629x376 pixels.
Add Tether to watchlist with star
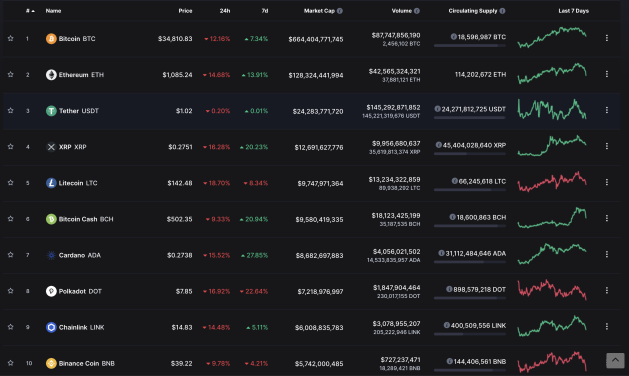10,110
